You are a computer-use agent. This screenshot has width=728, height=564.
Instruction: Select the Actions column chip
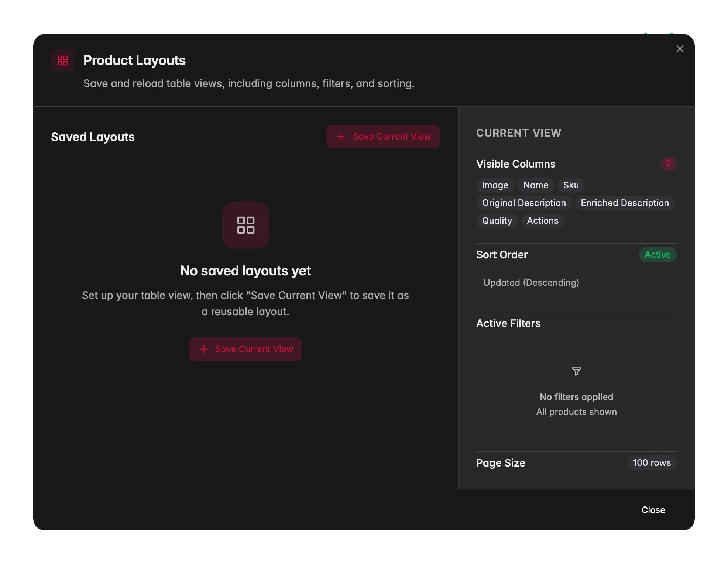click(x=543, y=221)
